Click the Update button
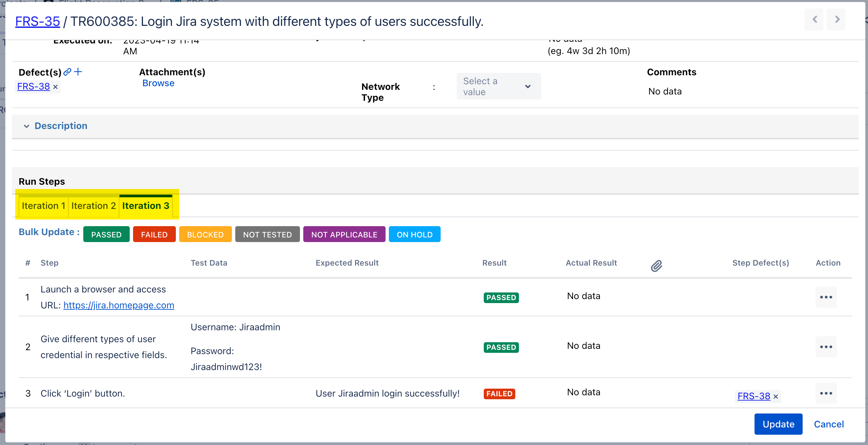 (778, 424)
